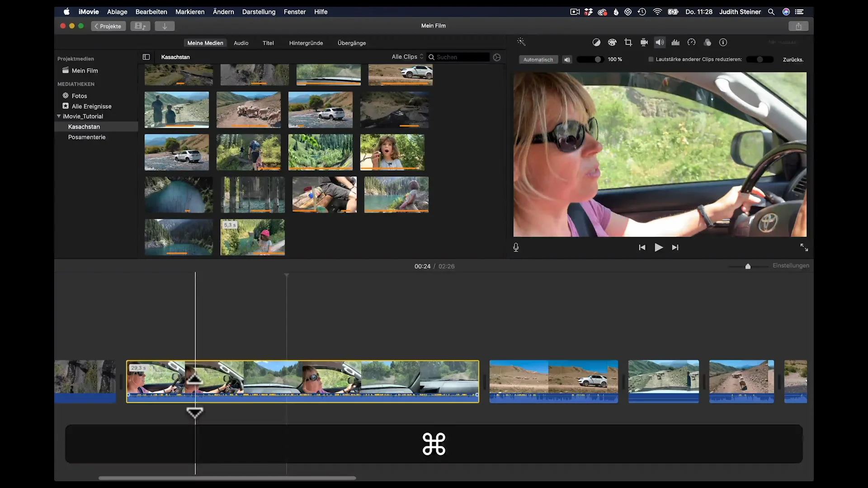The width and height of the screenshot is (868, 488).
Task: Enable Lautstärke anderer Clips reduzieren
Action: coord(651,59)
